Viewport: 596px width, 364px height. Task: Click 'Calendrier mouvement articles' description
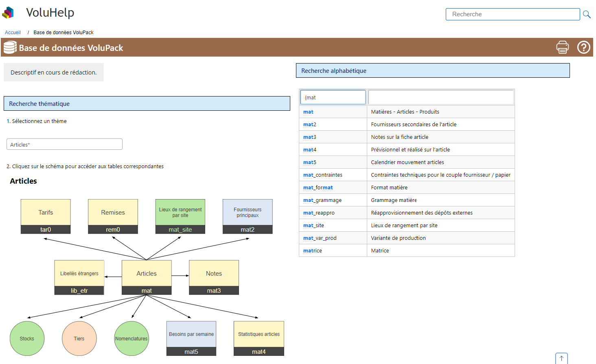[x=408, y=162]
